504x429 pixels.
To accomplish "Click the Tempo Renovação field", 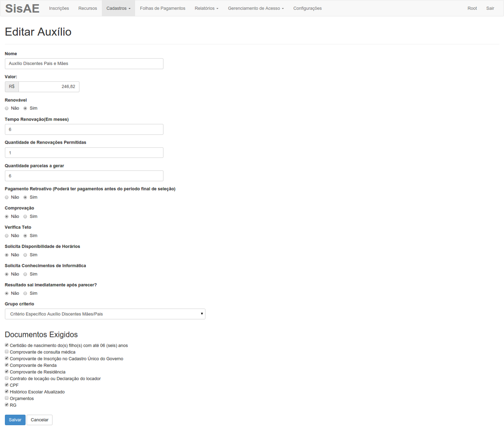I will 84,129.
